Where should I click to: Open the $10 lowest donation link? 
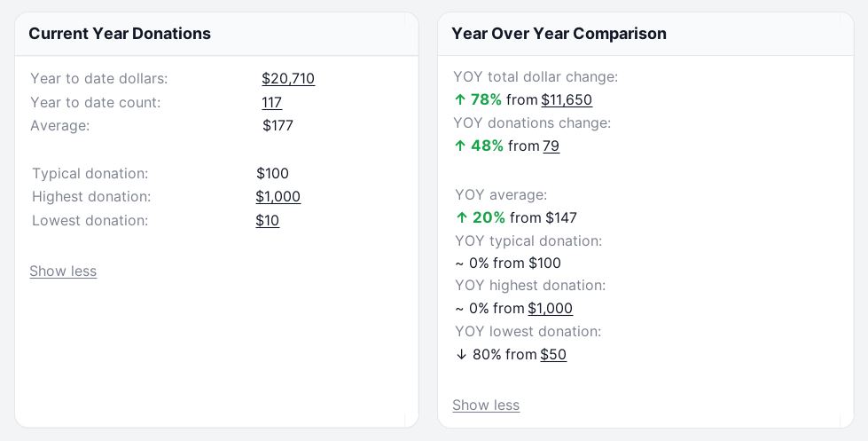(267, 220)
